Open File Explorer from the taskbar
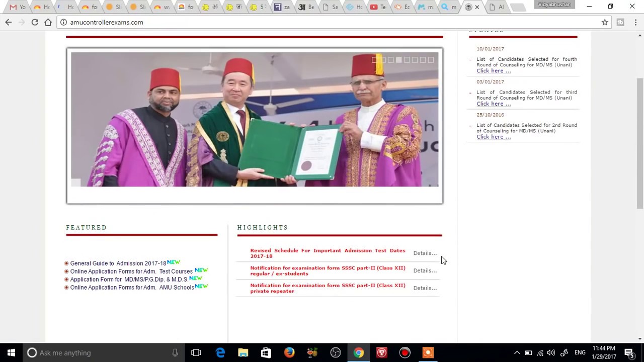 [243, 352]
